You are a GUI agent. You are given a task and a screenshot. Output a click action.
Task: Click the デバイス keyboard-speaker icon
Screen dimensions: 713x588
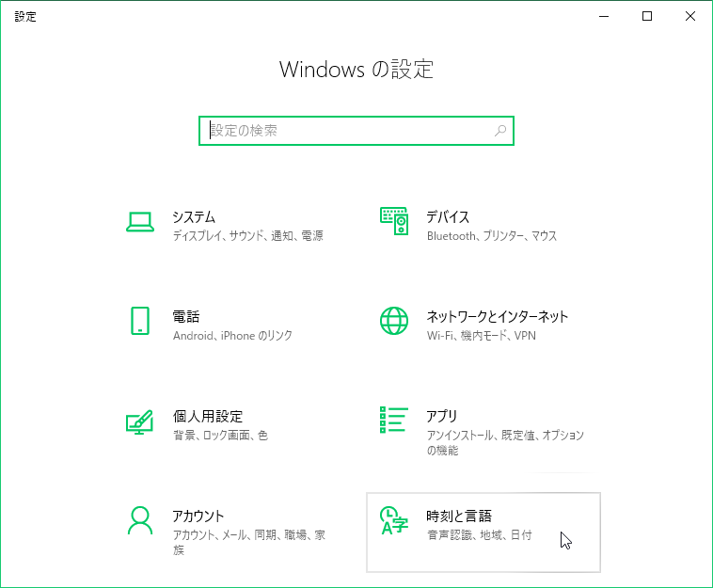tap(394, 221)
